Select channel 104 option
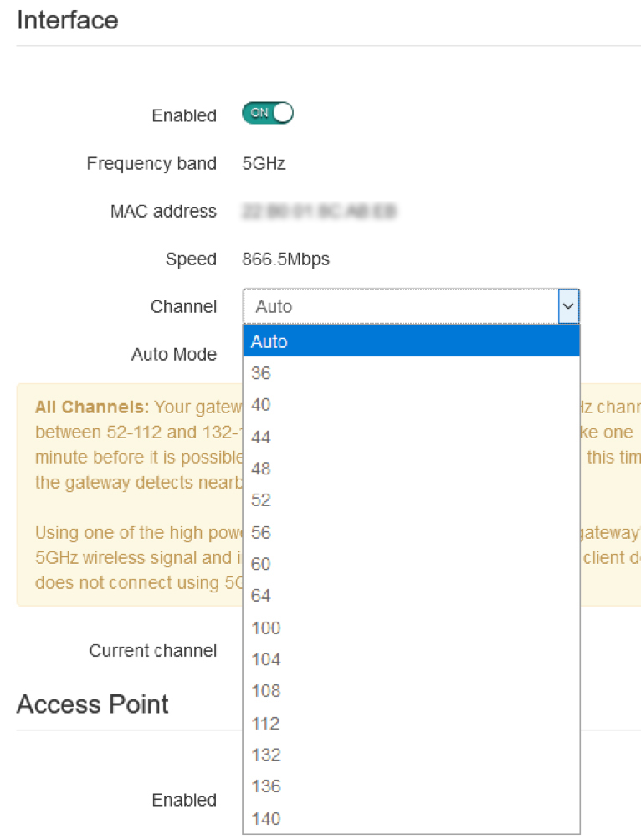Viewport: 641px width, 840px height. (411, 659)
